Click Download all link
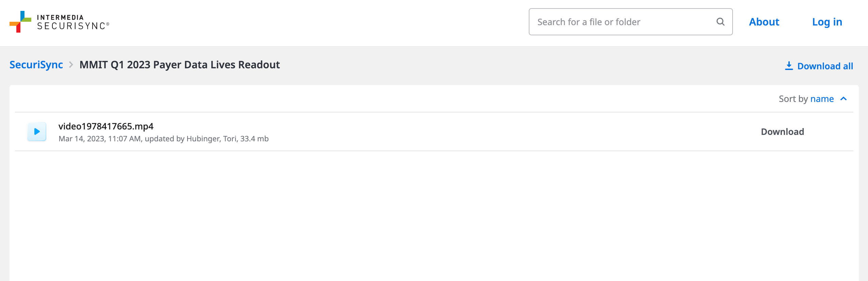 (825, 66)
